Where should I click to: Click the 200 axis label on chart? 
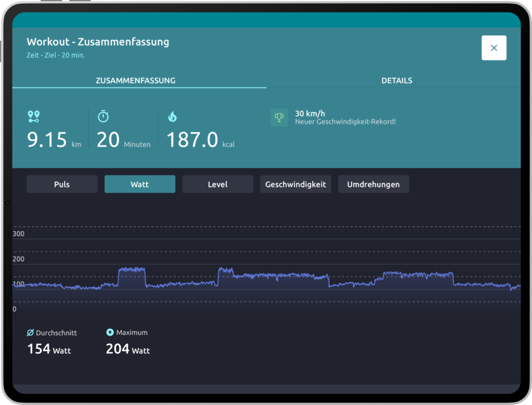[18, 259]
